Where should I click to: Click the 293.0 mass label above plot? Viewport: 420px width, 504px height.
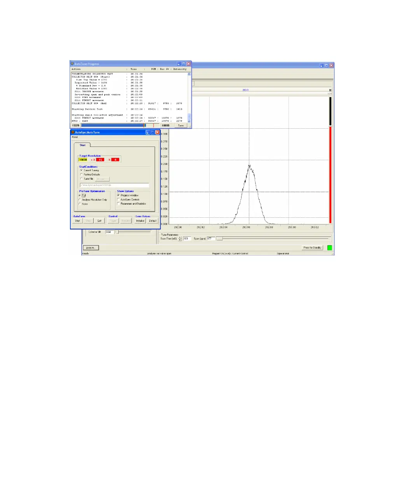pos(245,90)
